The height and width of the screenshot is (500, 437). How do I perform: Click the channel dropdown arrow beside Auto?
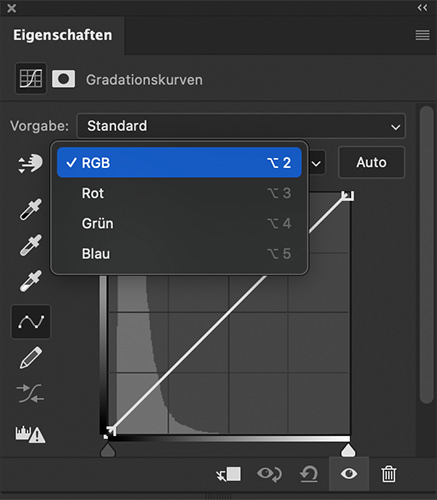[x=316, y=164]
